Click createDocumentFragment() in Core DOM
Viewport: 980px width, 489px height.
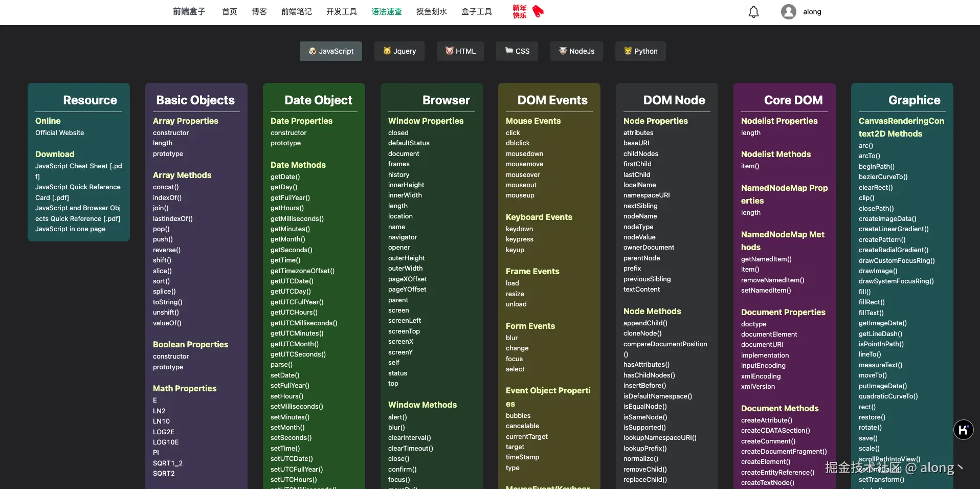784,452
